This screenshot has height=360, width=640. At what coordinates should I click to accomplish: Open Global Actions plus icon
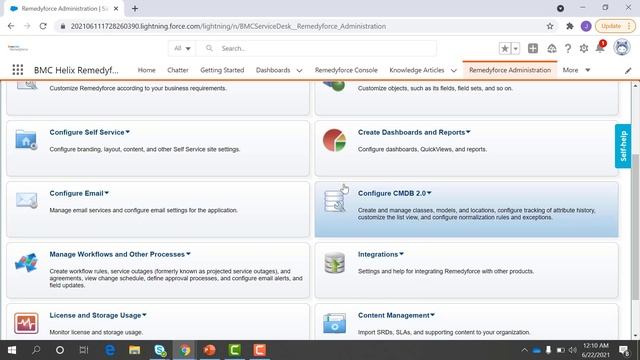[x=533, y=48]
